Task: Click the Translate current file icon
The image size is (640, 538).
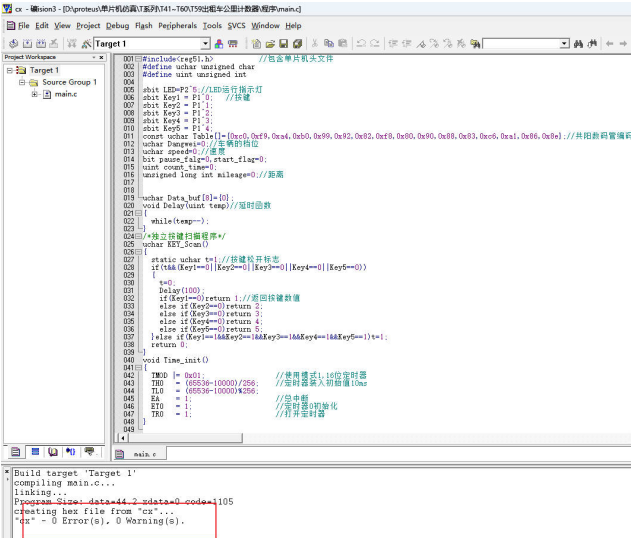Action: (x=13, y=44)
